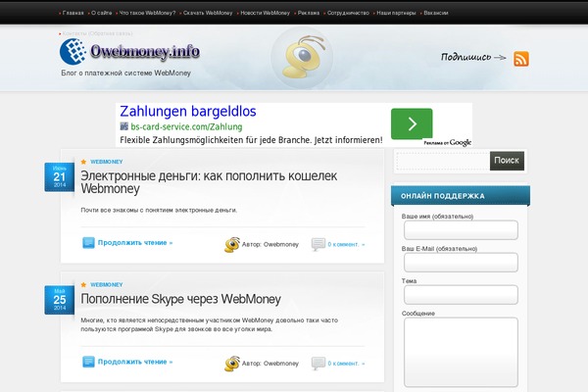This screenshot has width=588, height=392.
Task: Click the Ваше имя input field
Action: click(x=461, y=230)
